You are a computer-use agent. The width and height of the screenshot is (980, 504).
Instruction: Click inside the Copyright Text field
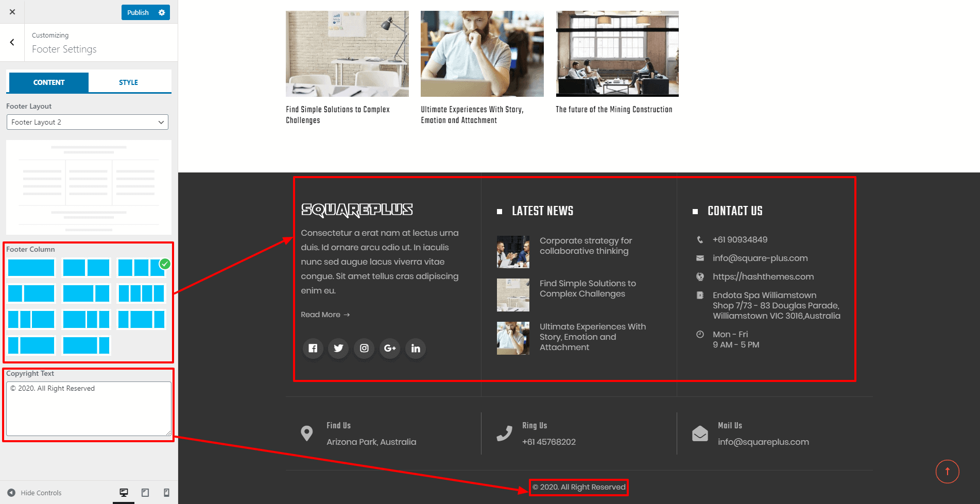tap(89, 409)
